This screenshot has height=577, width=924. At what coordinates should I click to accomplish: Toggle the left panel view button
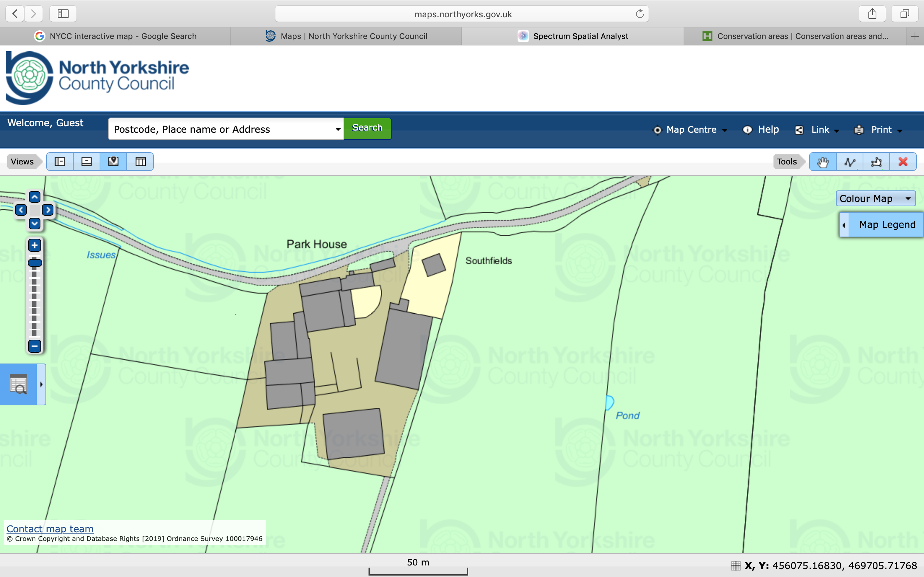[x=60, y=162]
